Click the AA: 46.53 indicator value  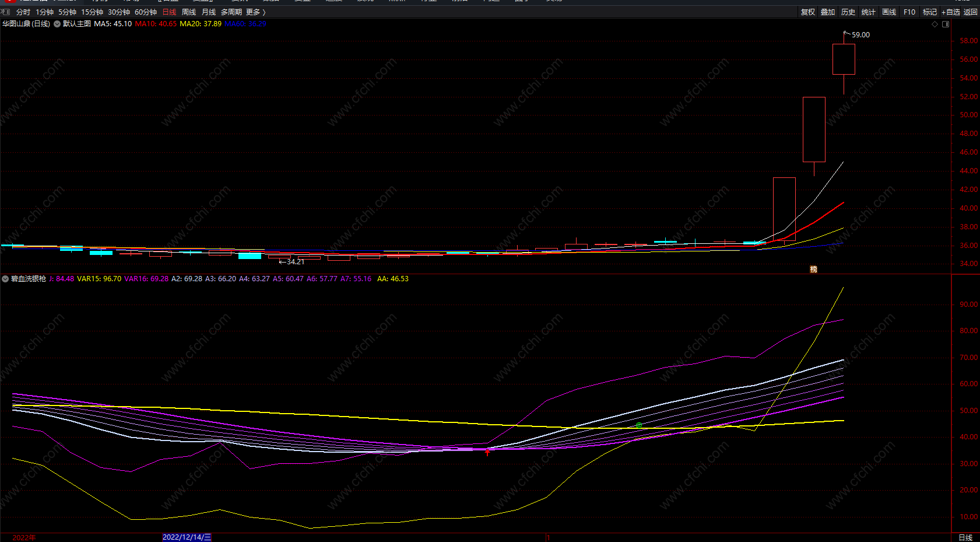pos(393,279)
